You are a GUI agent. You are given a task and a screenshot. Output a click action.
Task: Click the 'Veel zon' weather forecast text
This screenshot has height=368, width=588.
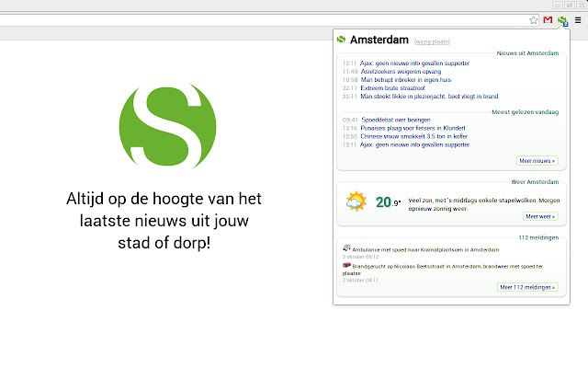484,204
